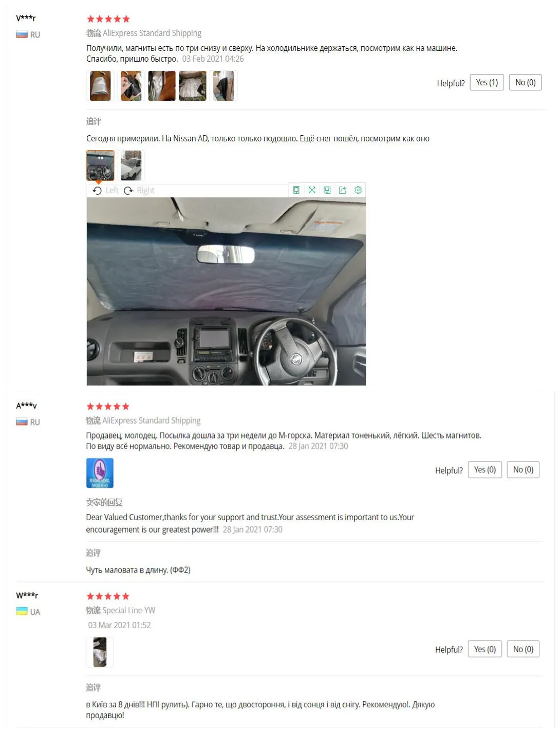Select the selected car interior follow-up thumbnail

(100, 166)
